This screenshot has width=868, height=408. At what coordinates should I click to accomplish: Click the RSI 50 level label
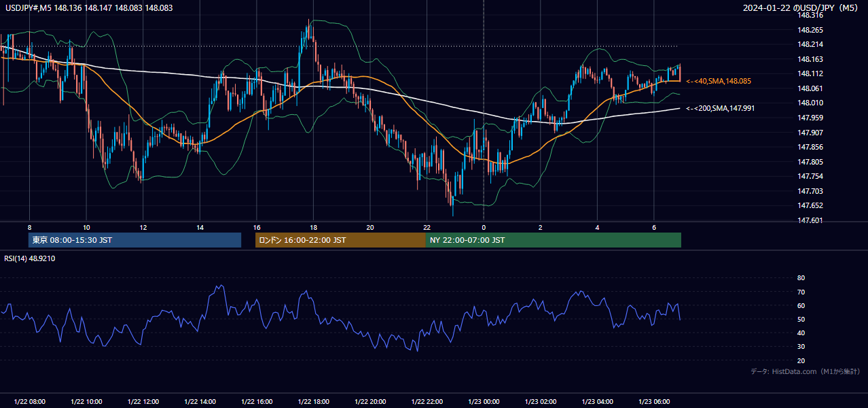tap(801, 319)
